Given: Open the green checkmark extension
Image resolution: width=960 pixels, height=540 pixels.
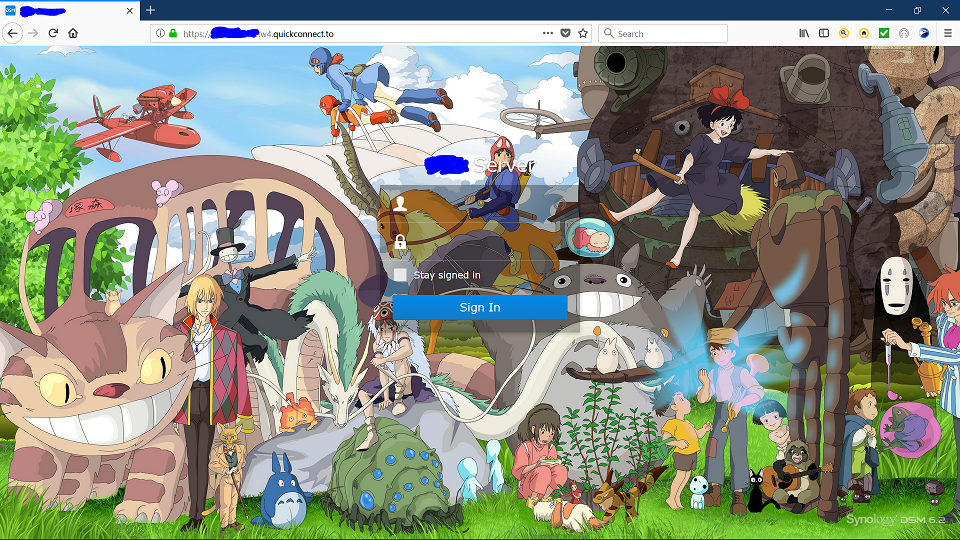Looking at the screenshot, I should [x=884, y=33].
